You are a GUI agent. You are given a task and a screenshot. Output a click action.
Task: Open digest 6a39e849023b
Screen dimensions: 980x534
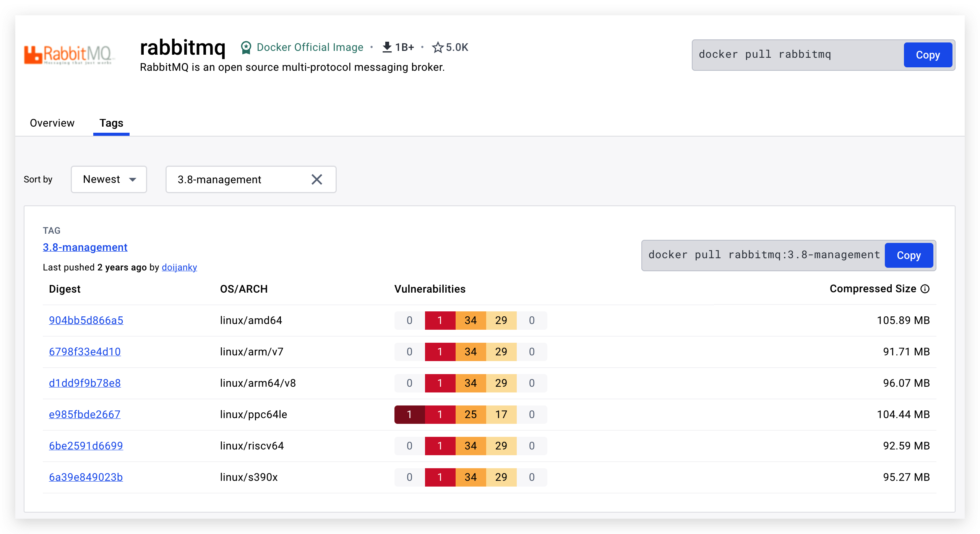[86, 477]
